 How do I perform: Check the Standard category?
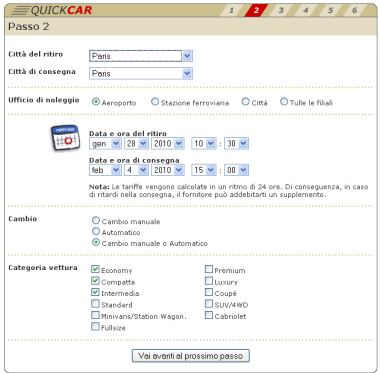(x=95, y=303)
